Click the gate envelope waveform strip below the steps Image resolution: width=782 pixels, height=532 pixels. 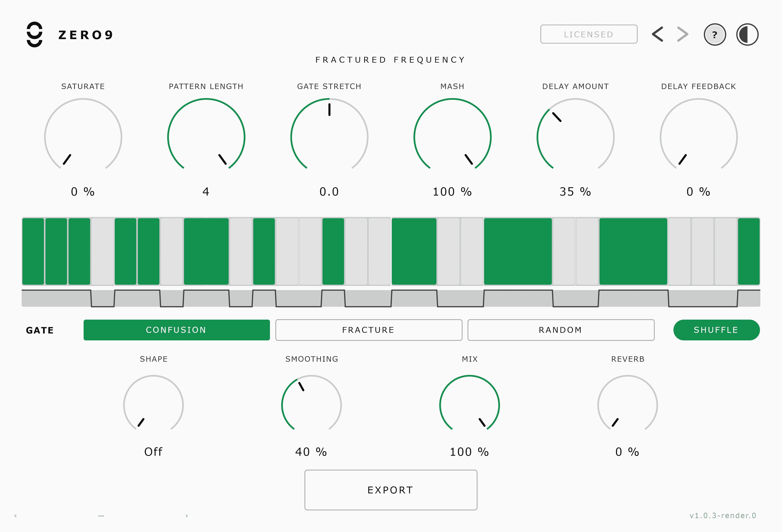[391, 298]
